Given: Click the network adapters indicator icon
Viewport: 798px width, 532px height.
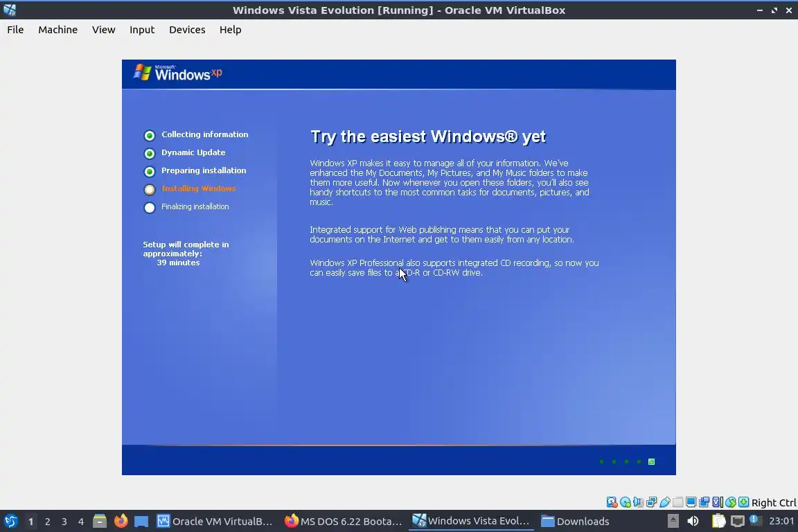Looking at the screenshot, I should tap(651, 502).
